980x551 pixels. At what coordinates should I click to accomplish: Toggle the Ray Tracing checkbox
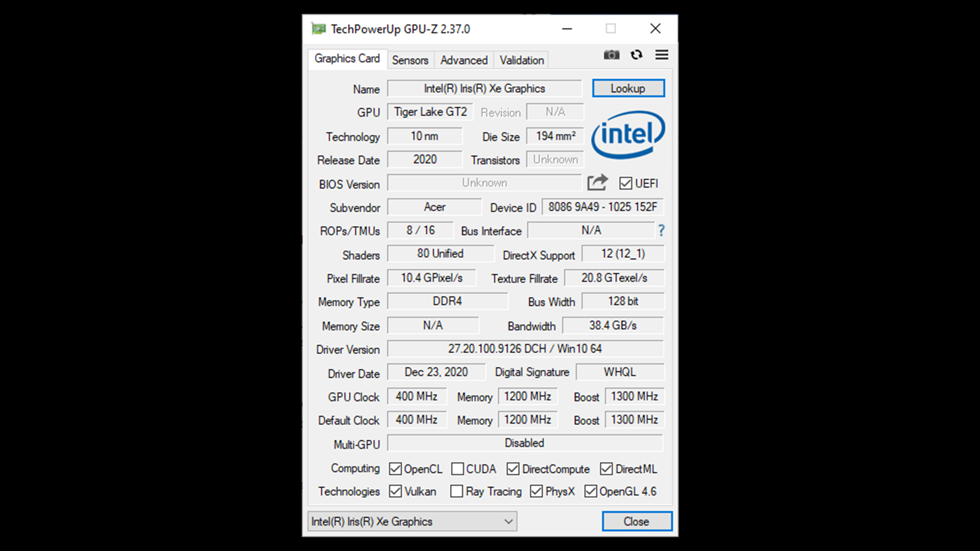pos(457,491)
